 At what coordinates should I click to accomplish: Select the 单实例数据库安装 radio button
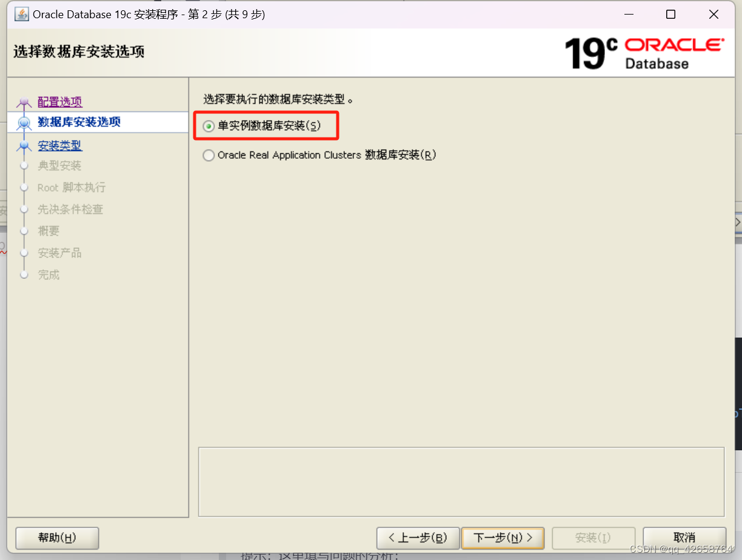(209, 126)
